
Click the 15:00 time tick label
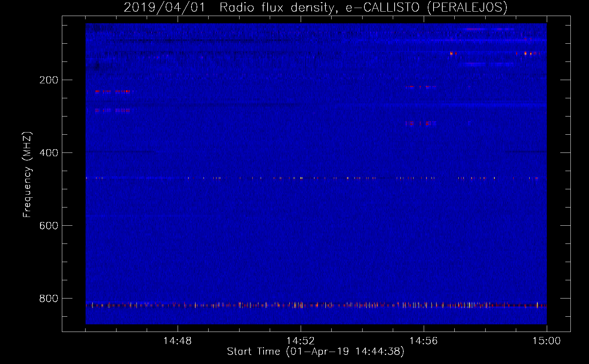tap(546, 341)
